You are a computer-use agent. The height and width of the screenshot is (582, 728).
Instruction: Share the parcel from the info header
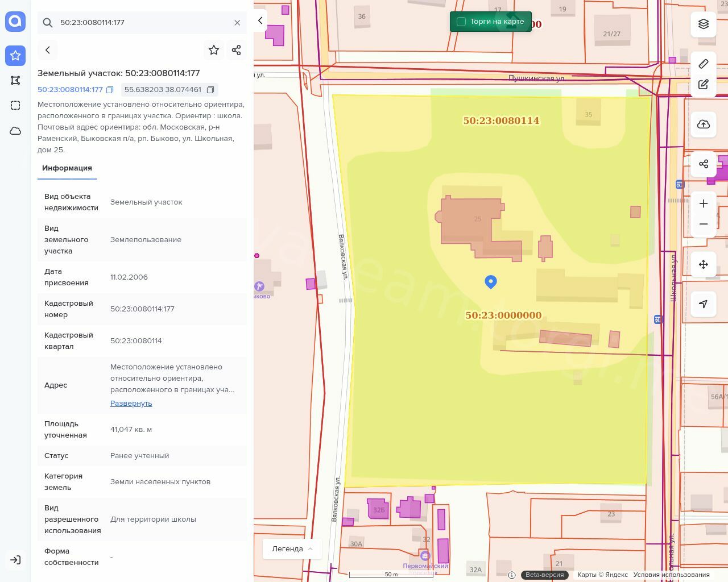pyautogui.click(x=237, y=50)
